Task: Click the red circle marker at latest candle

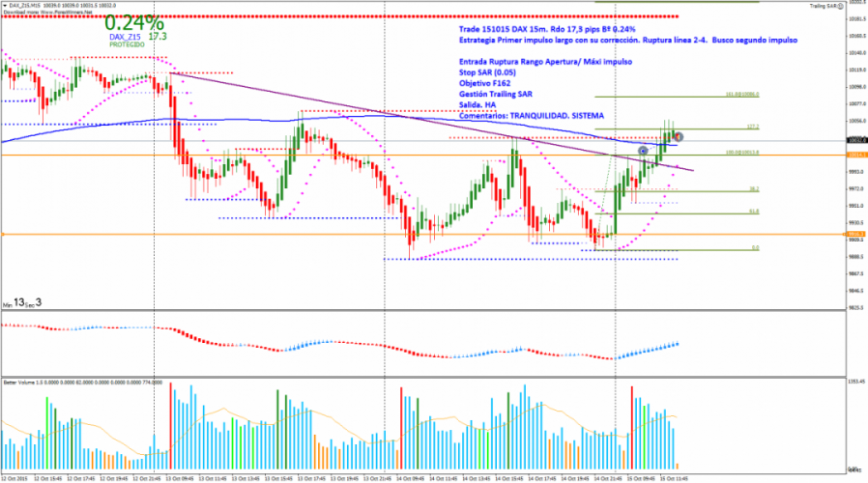Action: point(679,137)
